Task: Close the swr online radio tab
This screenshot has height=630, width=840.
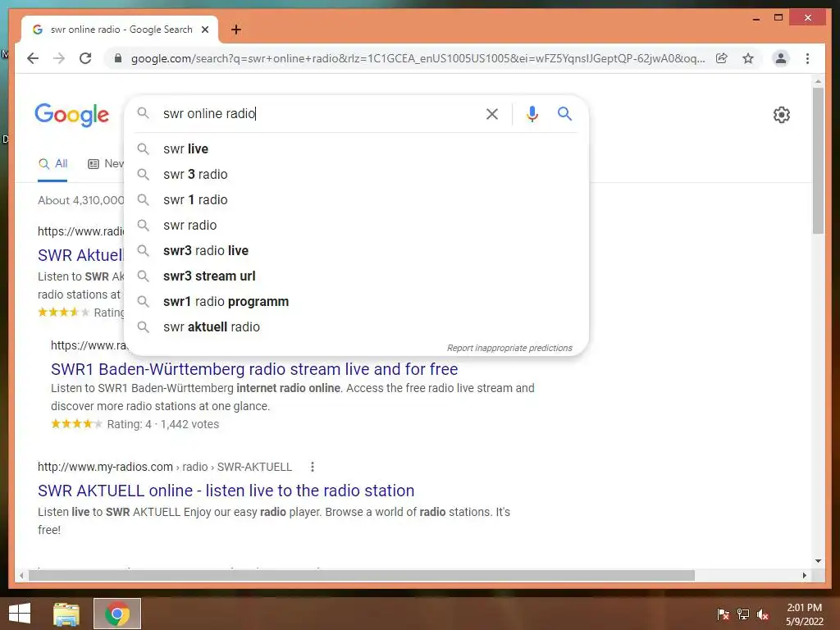Action: pyautogui.click(x=204, y=30)
